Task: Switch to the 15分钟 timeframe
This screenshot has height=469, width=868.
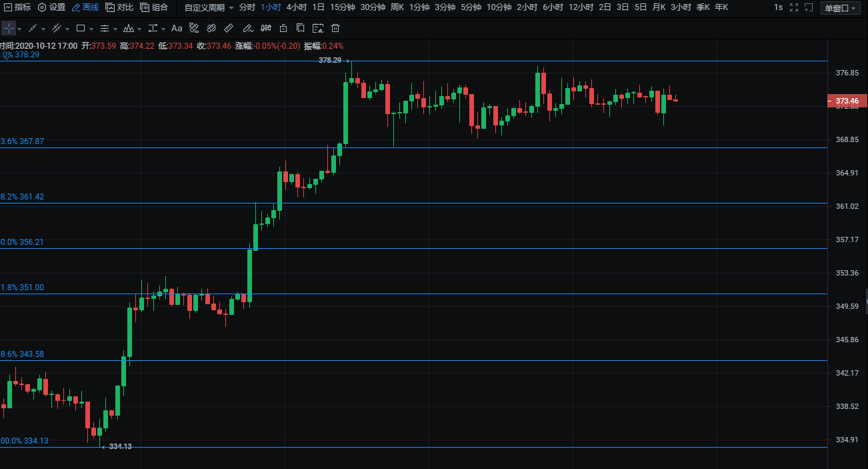Action: [x=342, y=7]
